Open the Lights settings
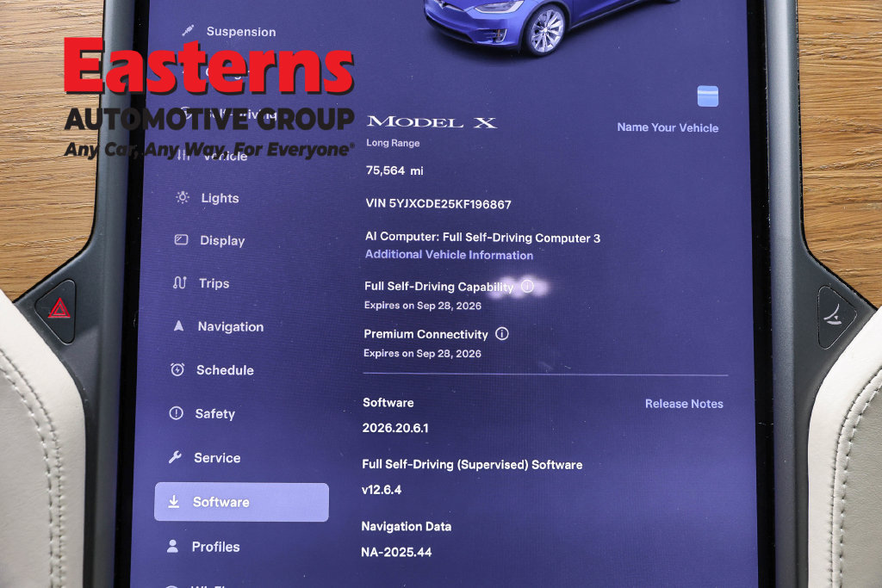 coord(220,198)
